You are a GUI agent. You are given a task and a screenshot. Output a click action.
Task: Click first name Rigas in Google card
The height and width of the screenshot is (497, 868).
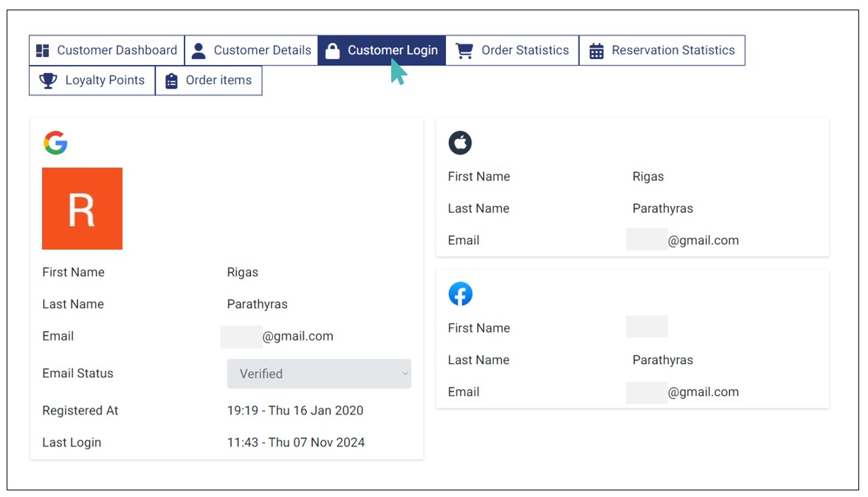242,272
